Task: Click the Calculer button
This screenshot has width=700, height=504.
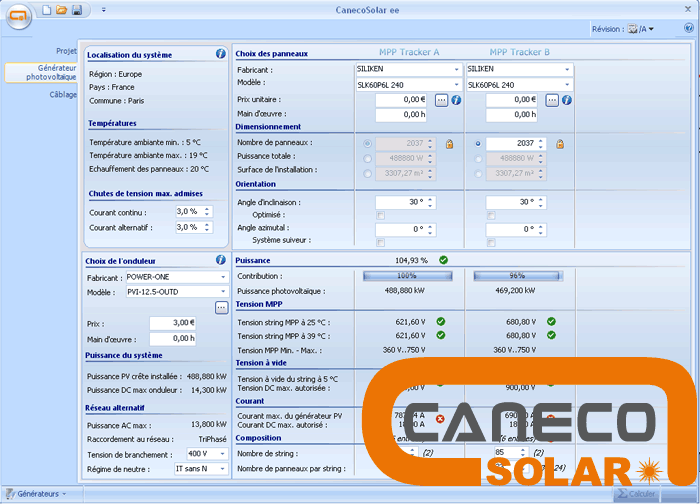Action: [x=637, y=494]
